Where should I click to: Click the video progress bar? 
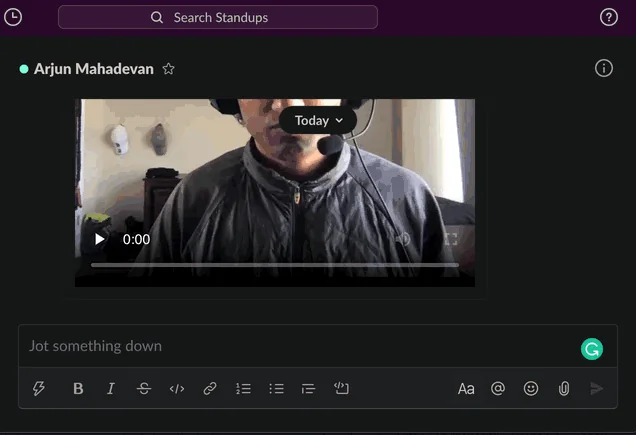[275, 265]
